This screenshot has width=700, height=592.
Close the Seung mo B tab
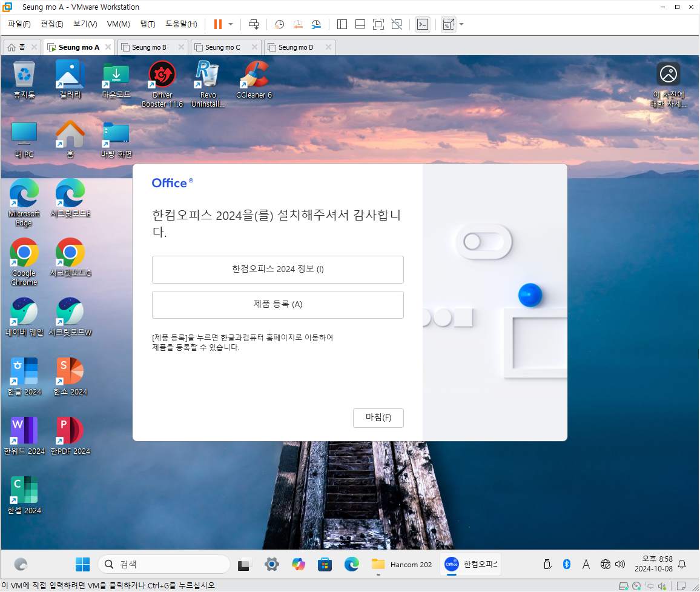click(x=181, y=47)
